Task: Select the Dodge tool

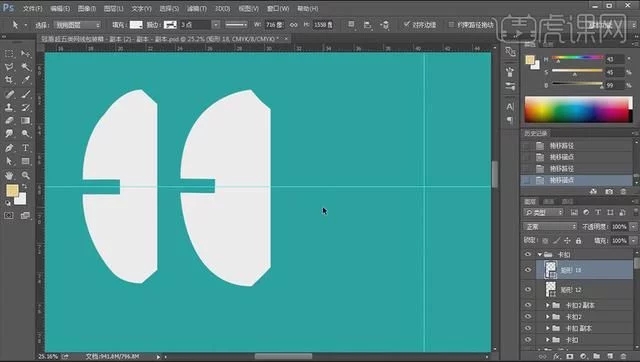Action: tap(25, 133)
